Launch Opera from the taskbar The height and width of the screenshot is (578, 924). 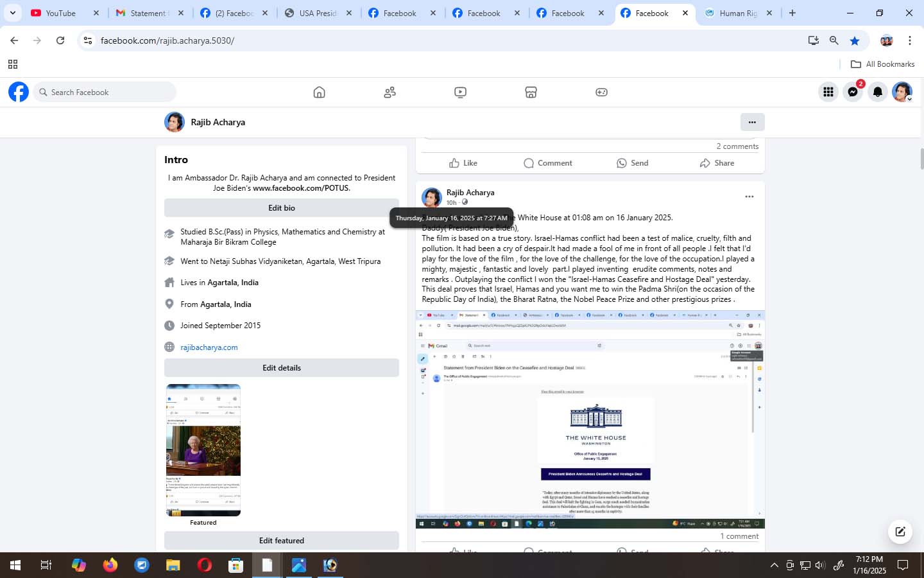point(205,565)
